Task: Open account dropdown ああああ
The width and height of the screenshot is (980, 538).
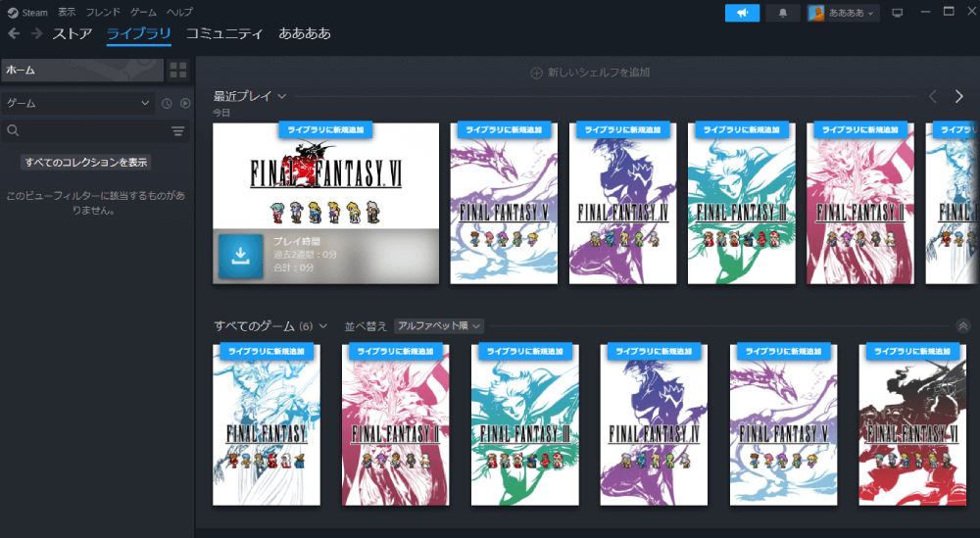Action: 852,13
